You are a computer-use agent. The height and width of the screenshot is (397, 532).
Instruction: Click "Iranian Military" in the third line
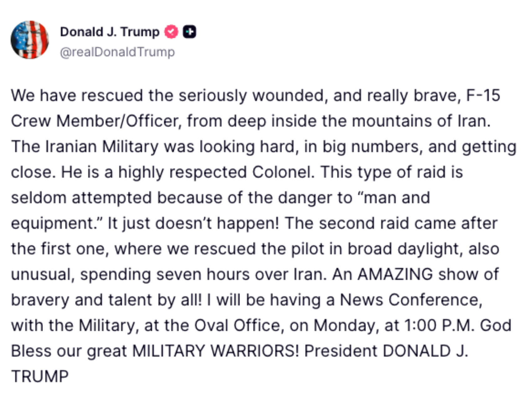102,147
